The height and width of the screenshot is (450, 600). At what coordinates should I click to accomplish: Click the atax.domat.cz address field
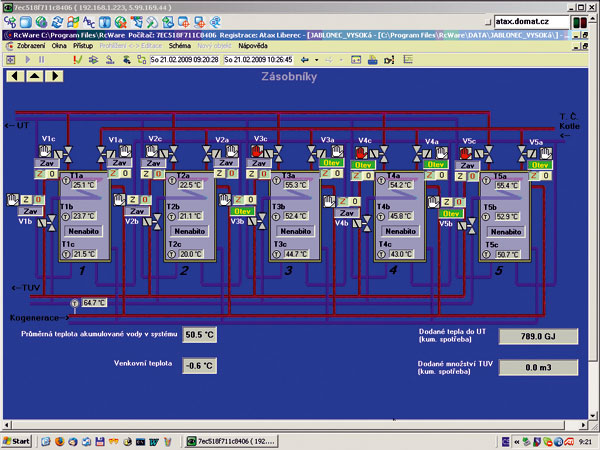[532, 22]
